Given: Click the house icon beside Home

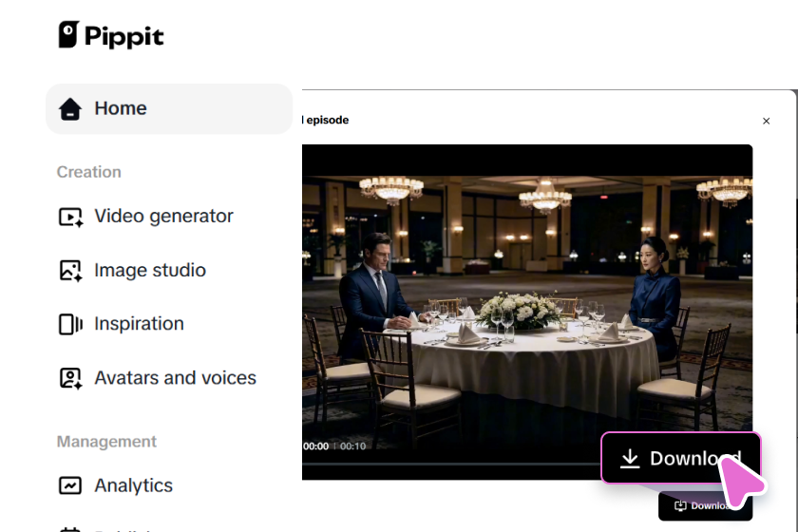Looking at the screenshot, I should pyautogui.click(x=69, y=108).
